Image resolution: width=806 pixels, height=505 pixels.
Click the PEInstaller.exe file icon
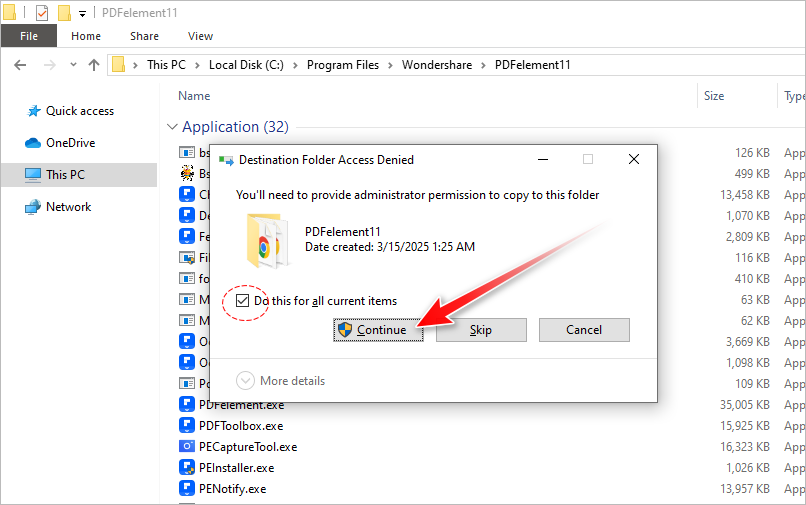pyautogui.click(x=187, y=468)
